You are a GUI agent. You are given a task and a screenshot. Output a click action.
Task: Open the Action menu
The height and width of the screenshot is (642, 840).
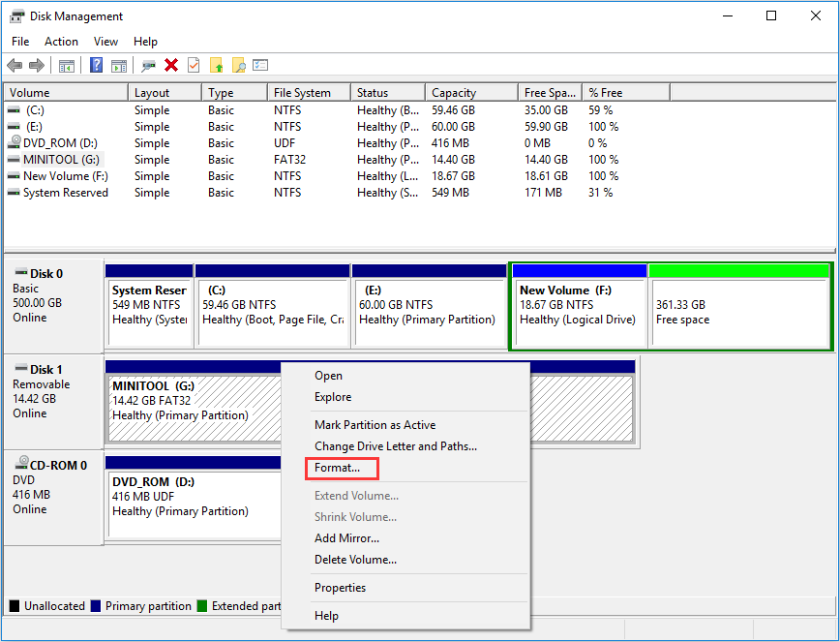click(x=61, y=42)
